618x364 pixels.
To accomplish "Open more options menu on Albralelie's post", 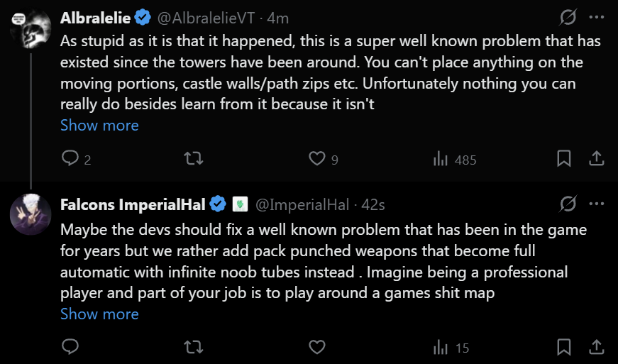I will (596, 17).
